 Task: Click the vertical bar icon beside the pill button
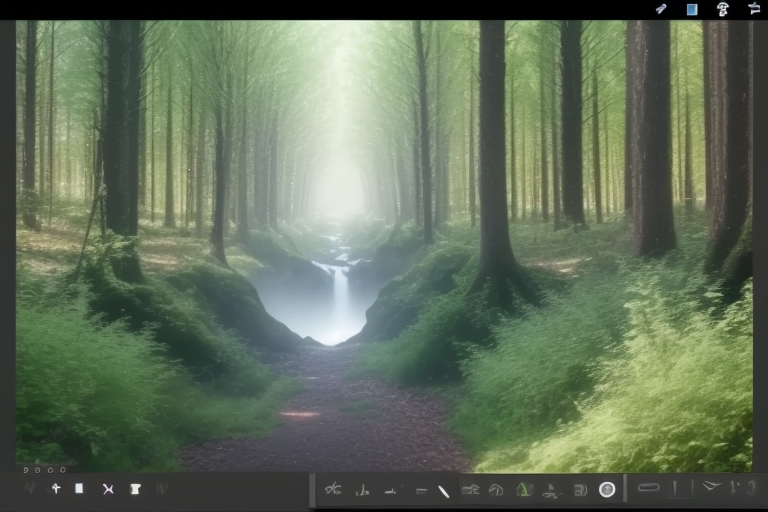pos(677,488)
